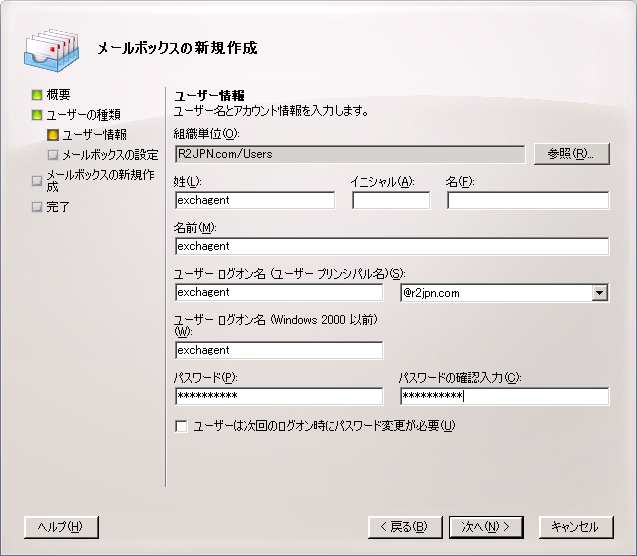Select the ユーザー情報 step label
637x556 pixels.
94,135
